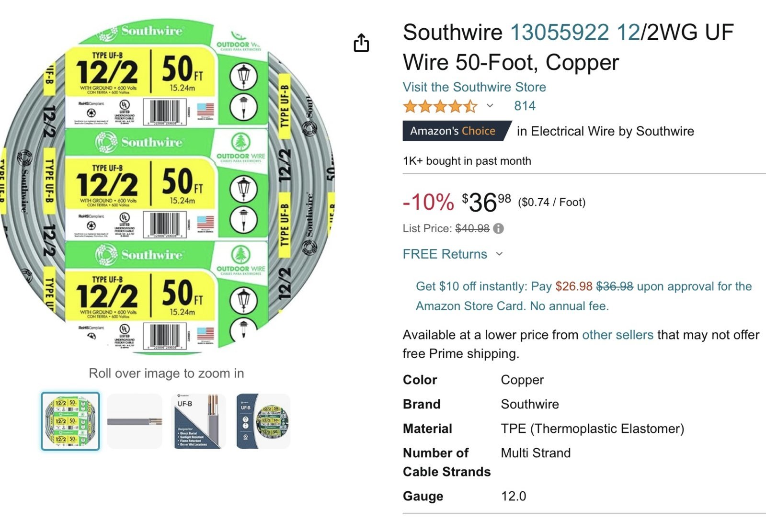Open the FREE Returns details link

coord(445,254)
